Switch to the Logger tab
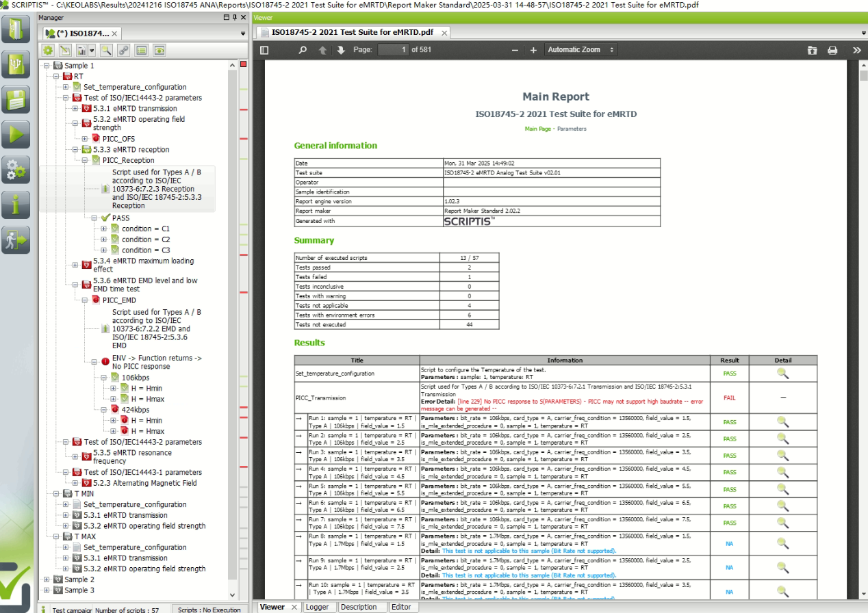This screenshot has height=613, width=868. click(x=316, y=607)
